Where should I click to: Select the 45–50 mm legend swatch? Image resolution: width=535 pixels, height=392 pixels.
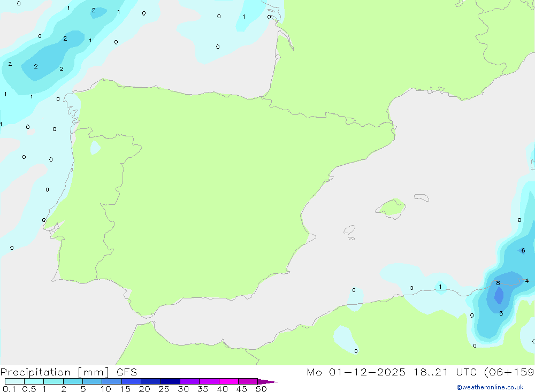tap(248, 381)
